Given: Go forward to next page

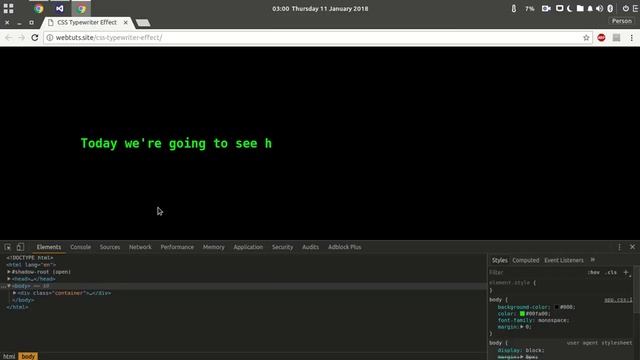Looking at the screenshot, I should tap(22, 38).
